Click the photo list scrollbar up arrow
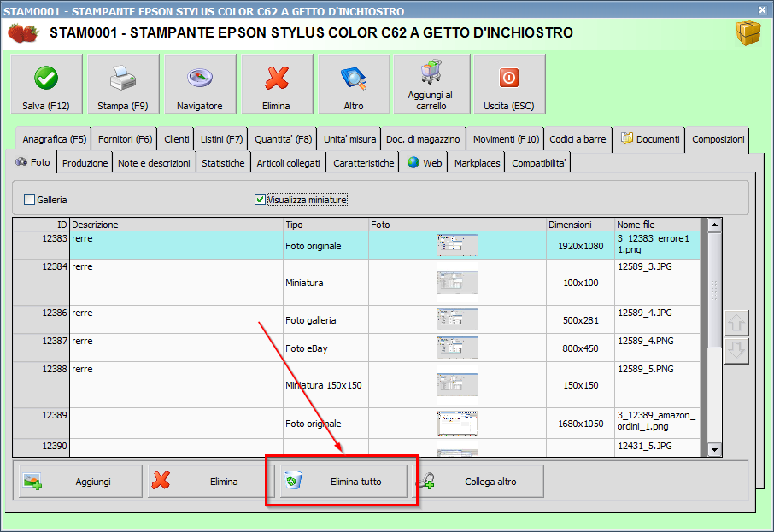Image resolution: width=774 pixels, height=532 pixels. (x=714, y=225)
